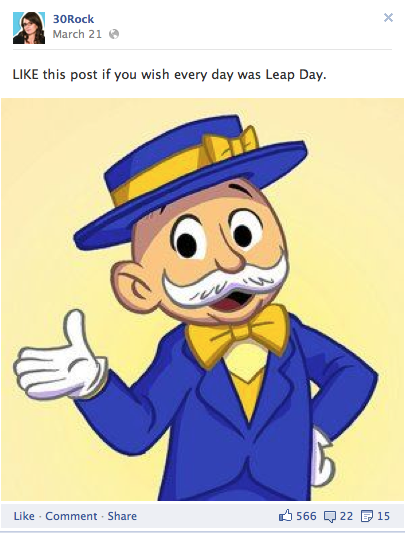This screenshot has height=533, width=405.
Task: Click the Like link under the post
Action: coord(24,516)
